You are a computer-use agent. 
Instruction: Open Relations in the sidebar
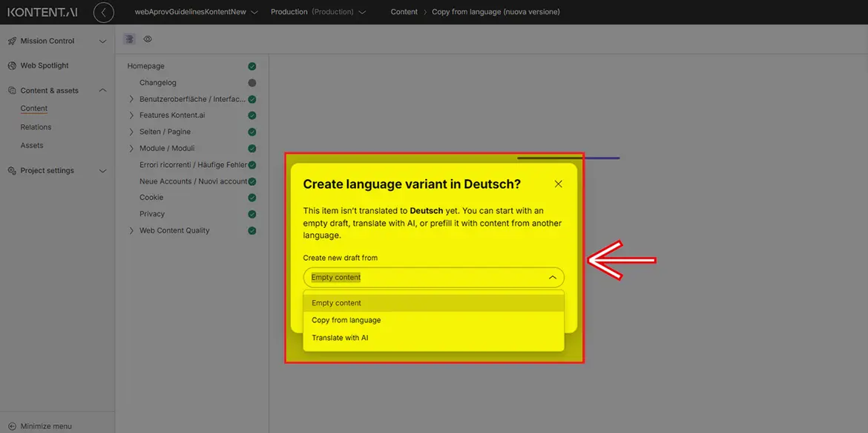pos(36,127)
